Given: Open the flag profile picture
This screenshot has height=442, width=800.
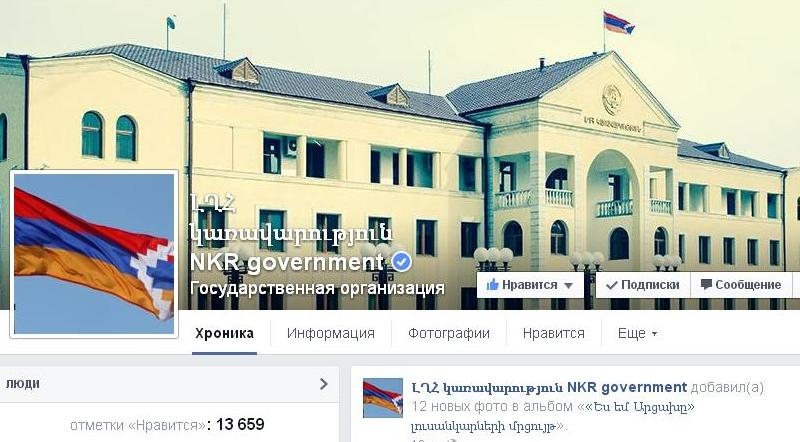Looking at the screenshot, I should coord(94,254).
